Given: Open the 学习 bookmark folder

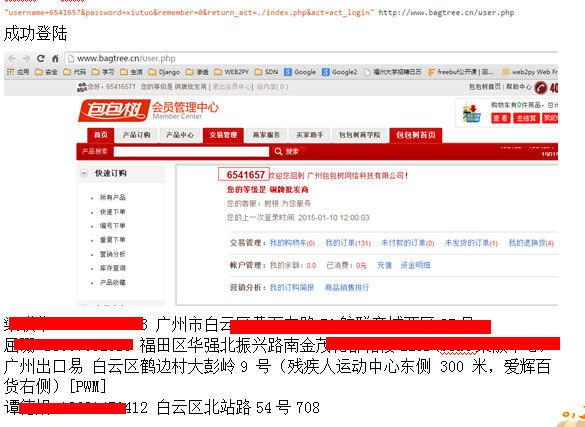Looking at the screenshot, I should (x=103, y=72).
